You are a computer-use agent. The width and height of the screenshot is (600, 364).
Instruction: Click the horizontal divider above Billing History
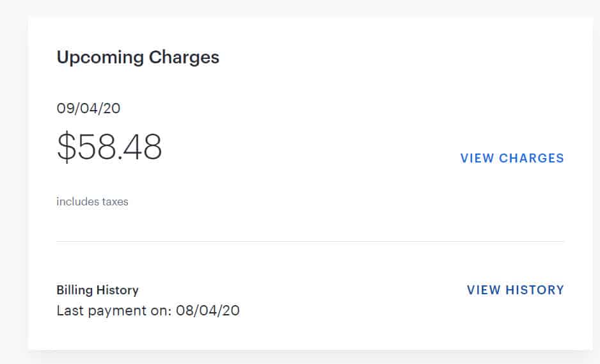click(310, 242)
